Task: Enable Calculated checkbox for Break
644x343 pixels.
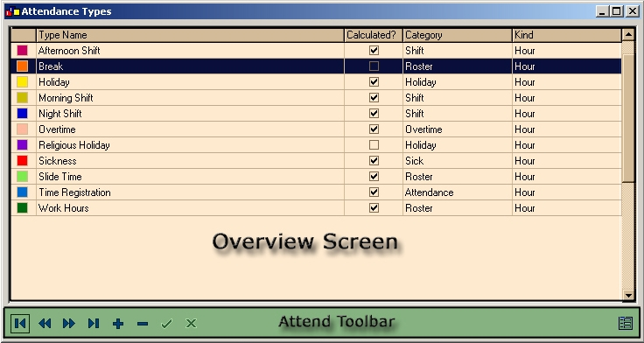Action: coord(374,66)
